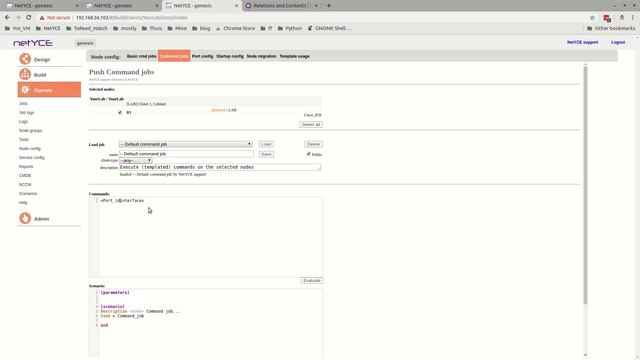Click into the Scenario editor area

point(206,323)
